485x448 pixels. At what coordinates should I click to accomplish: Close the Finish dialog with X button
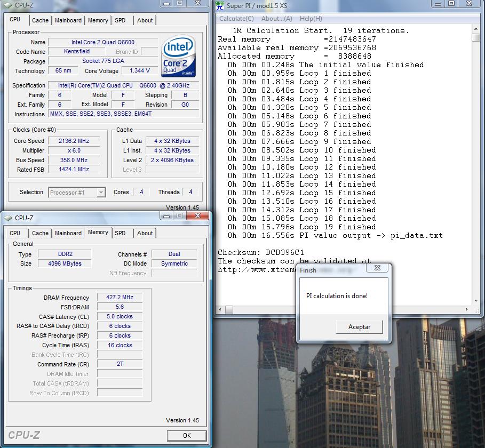pos(377,268)
